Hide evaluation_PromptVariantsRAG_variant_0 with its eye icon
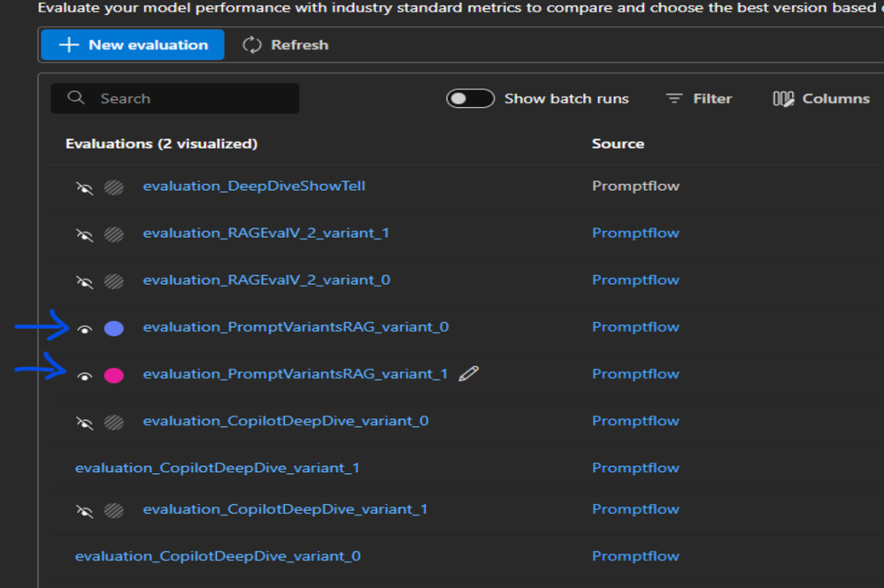The image size is (884, 588). tap(85, 329)
